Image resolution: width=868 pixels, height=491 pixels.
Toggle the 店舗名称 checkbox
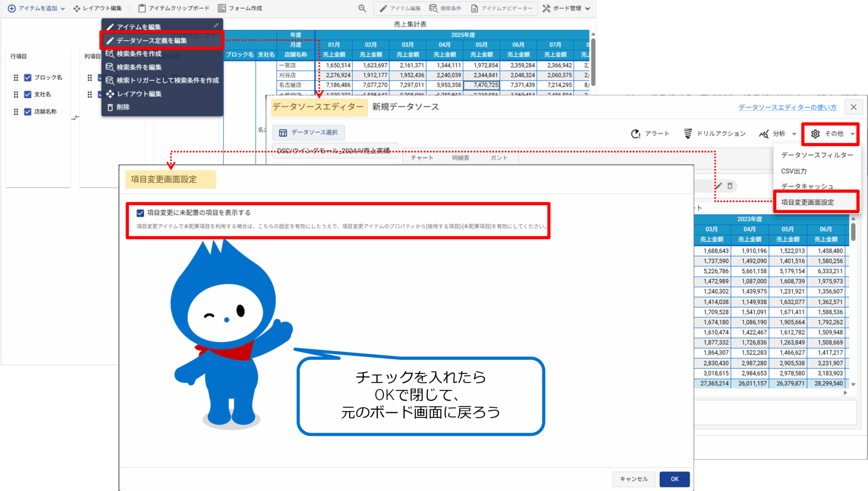(x=28, y=112)
